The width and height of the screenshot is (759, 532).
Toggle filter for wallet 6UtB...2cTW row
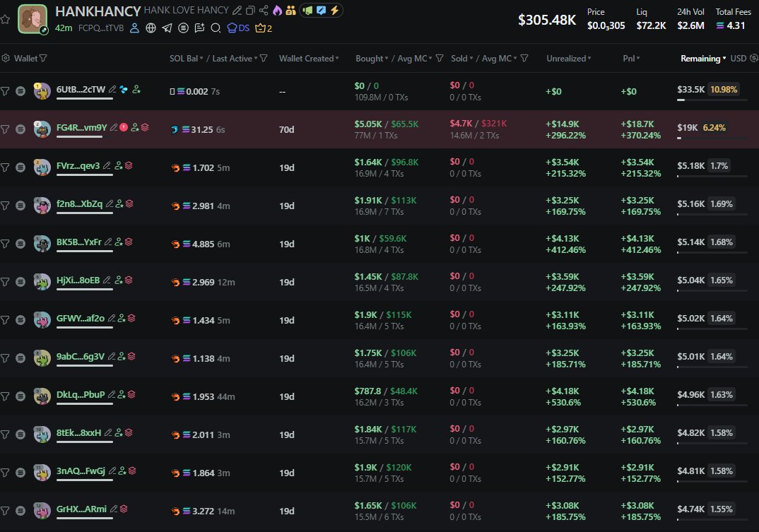coord(6,90)
